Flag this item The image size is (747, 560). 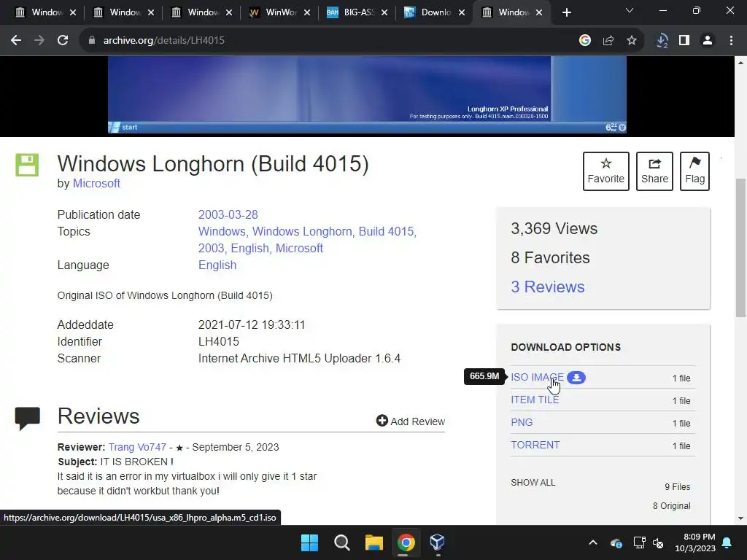coord(694,171)
